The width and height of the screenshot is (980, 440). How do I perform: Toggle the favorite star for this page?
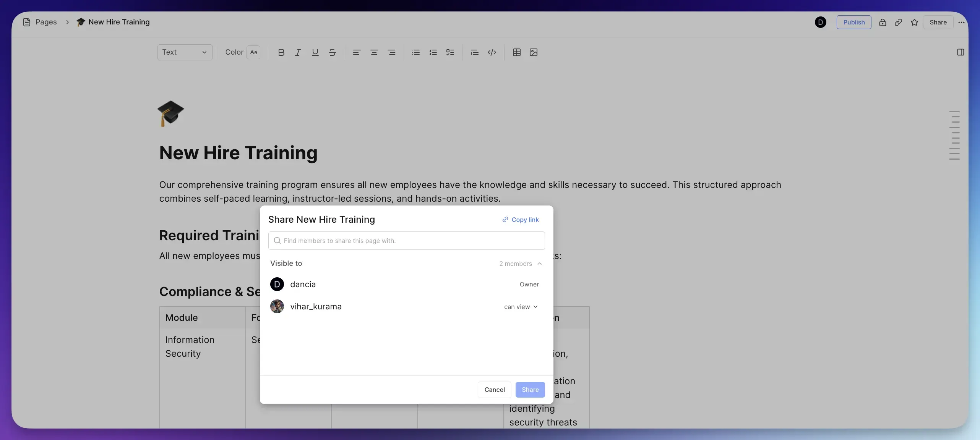(x=914, y=22)
